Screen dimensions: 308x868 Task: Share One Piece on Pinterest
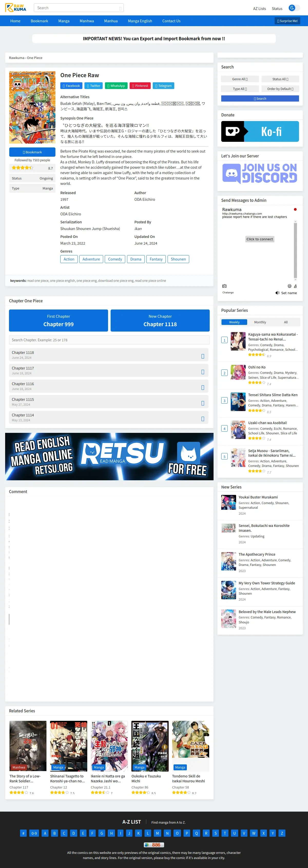140,86
